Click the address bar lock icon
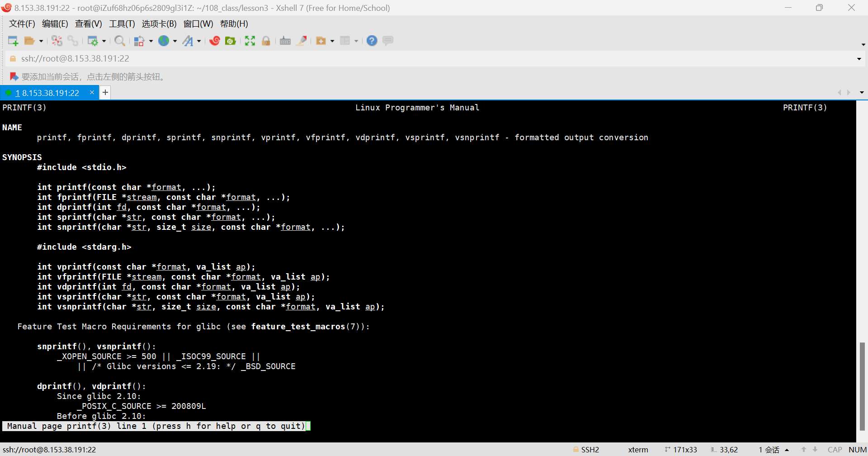Image resolution: width=868 pixels, height=456 pixels. pyautogui.click(x=13, y=59)
